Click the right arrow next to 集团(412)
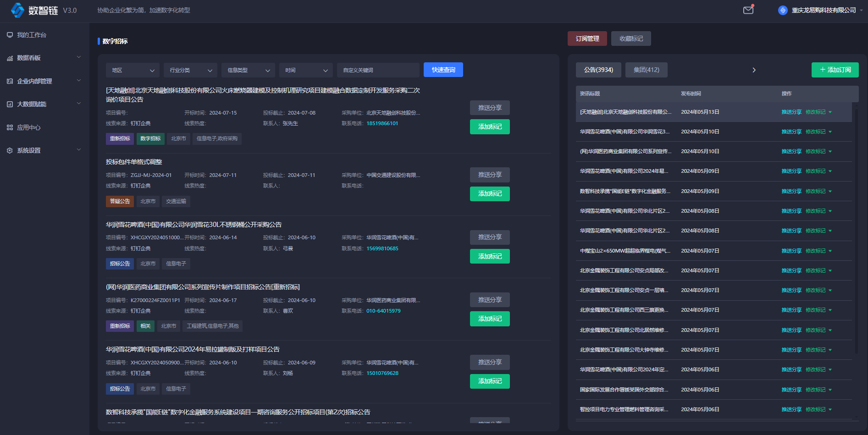868x435 pixels. [754, 70]
